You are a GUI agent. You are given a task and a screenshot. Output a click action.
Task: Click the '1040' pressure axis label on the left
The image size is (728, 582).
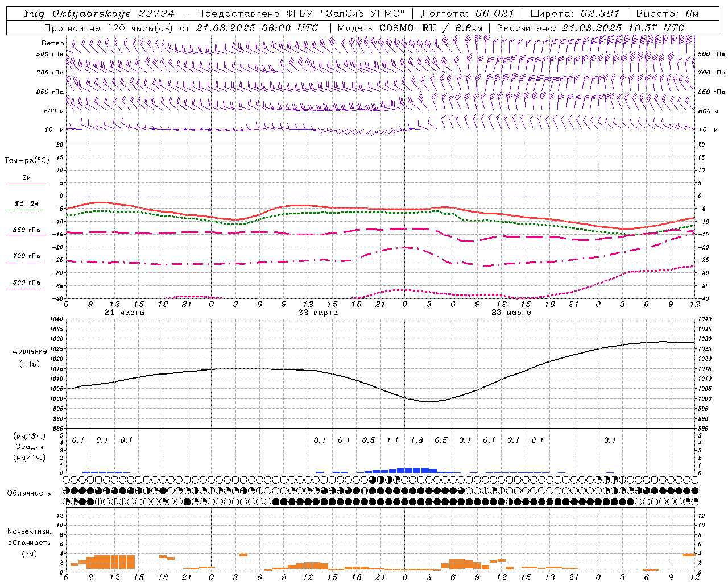56,319
